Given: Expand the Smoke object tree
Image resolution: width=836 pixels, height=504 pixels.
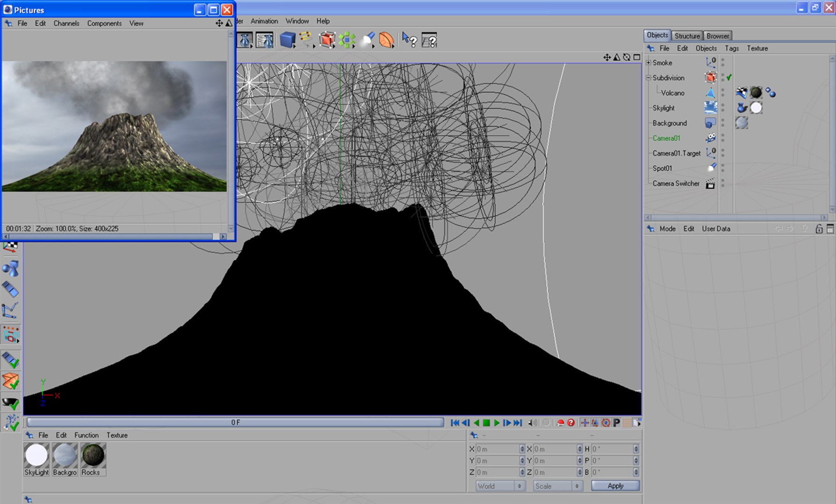Looking at the screenshot, I should 648,63.
